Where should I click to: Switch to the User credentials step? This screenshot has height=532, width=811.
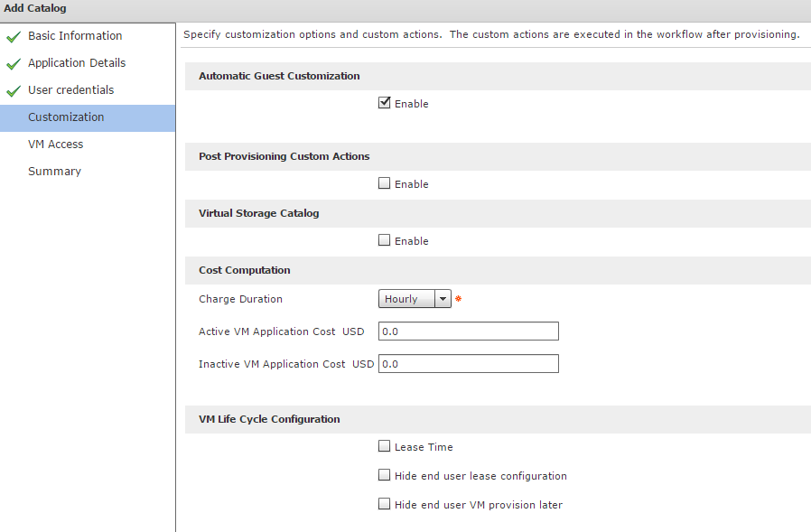coord(70,90)
